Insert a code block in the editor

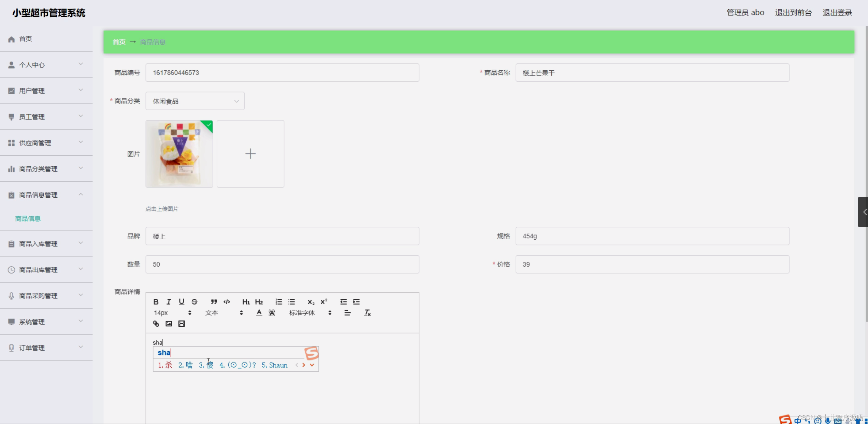pyautogui.click(x=227, y=302)
